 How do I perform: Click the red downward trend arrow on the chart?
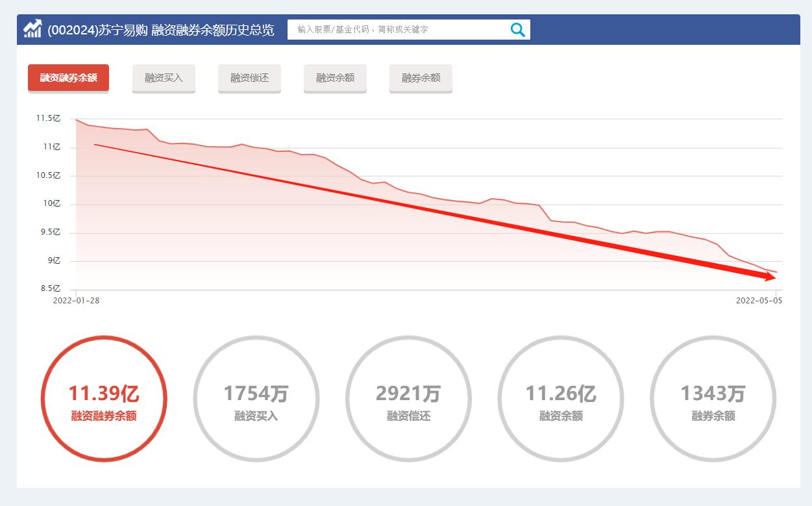[x=422, y=209]
